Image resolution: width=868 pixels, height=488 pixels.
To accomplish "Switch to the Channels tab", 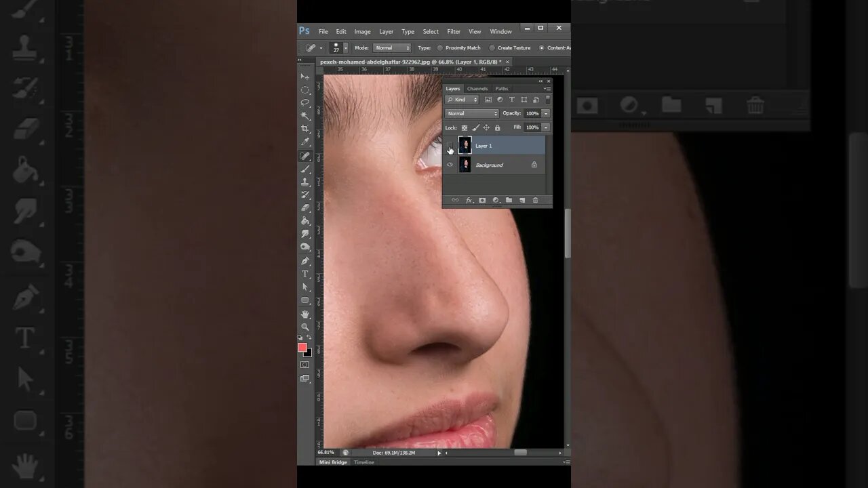I will [477, 88].
